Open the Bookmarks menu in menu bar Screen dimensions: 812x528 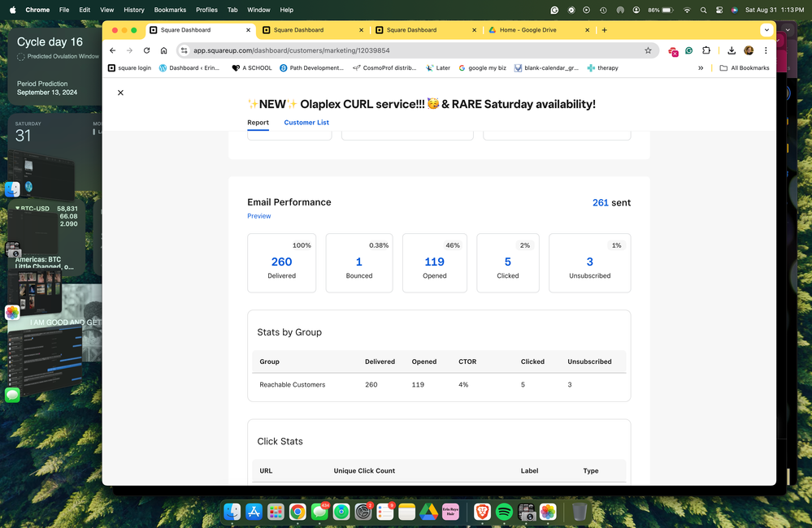[x=170, y=10]
